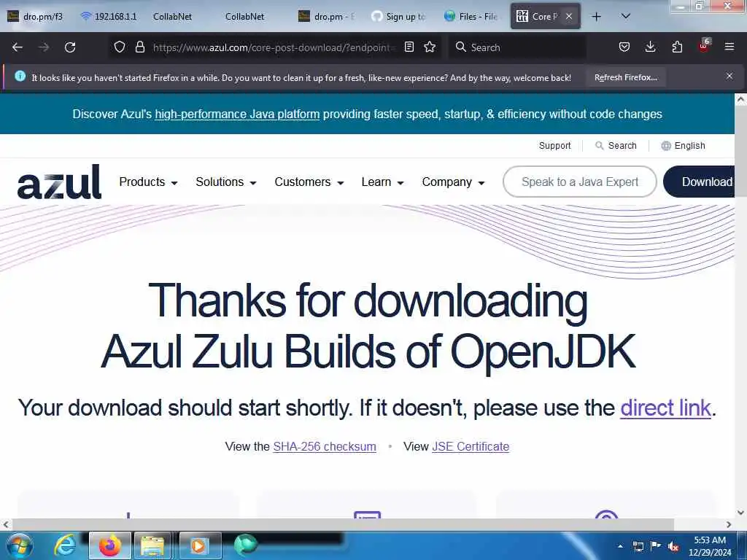Expand the Solutions menu
Image resolution: width=747 pixels, height=560 pixels.
click(226, 182)
